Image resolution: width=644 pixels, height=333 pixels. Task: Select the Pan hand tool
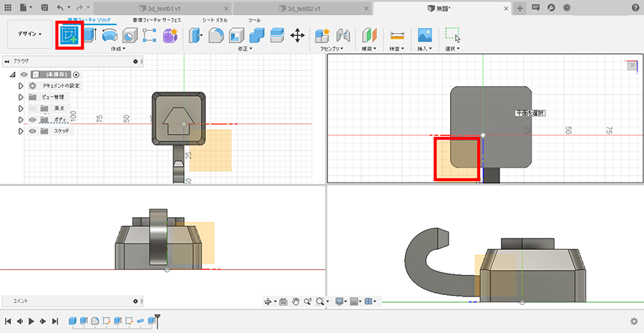296,301
